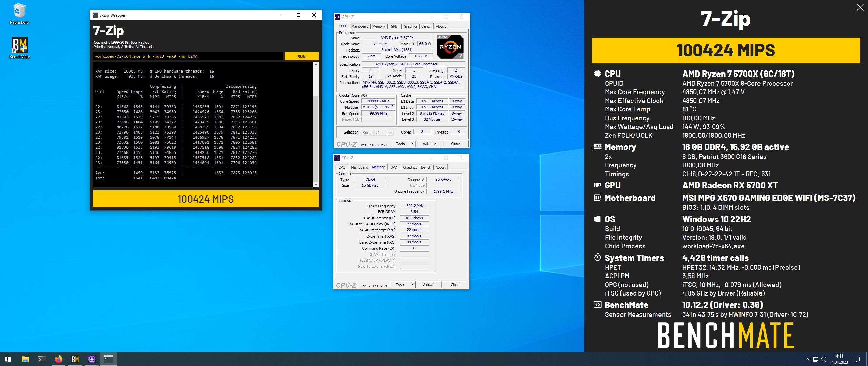Open the Papierkorb recycle bin icon

19,14
